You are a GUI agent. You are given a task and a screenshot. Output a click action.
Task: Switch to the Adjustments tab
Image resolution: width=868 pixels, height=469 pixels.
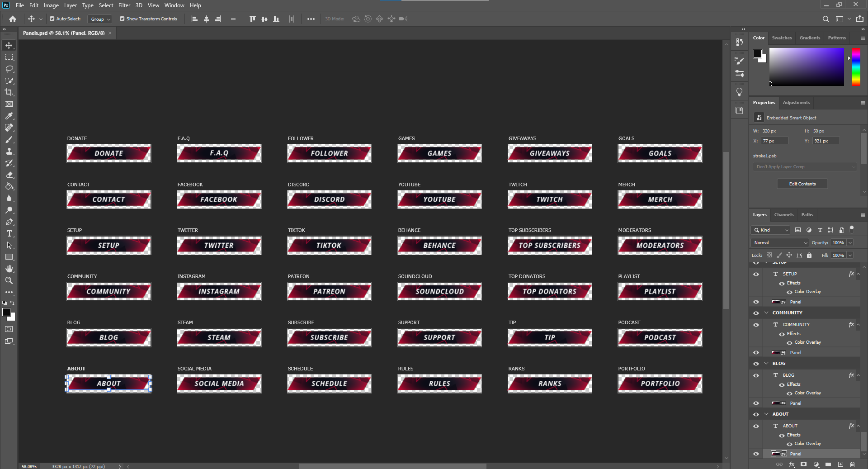(x=796, y=103)
